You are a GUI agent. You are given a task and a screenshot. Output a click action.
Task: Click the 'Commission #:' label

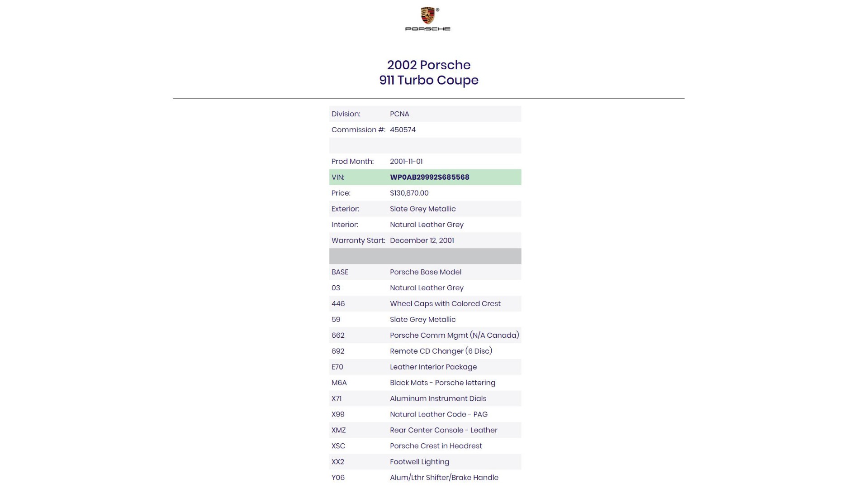pyautogui.click(x=358, y=130)
